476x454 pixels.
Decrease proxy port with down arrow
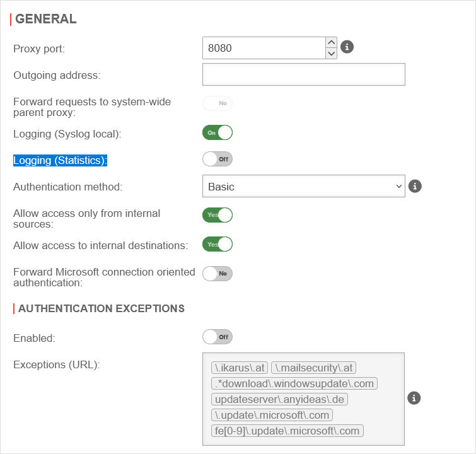point(331,54)
